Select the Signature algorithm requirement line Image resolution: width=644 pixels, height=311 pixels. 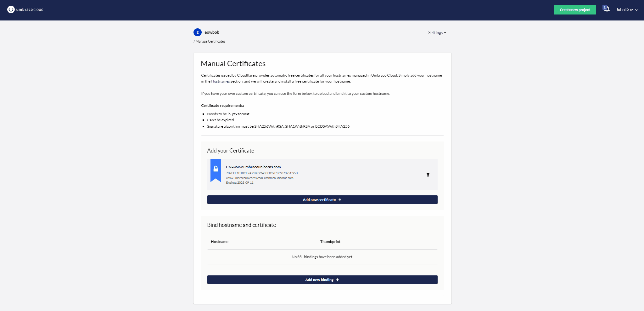point(278,126)
